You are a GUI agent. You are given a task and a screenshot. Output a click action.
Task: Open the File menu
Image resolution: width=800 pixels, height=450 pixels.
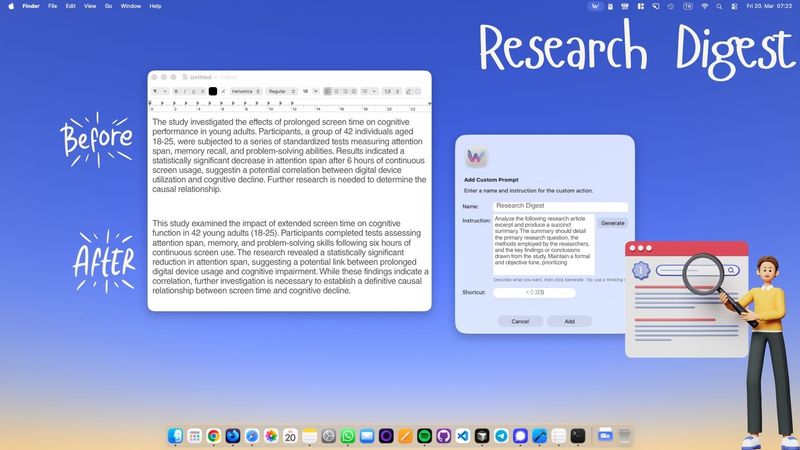click(53, 6)
